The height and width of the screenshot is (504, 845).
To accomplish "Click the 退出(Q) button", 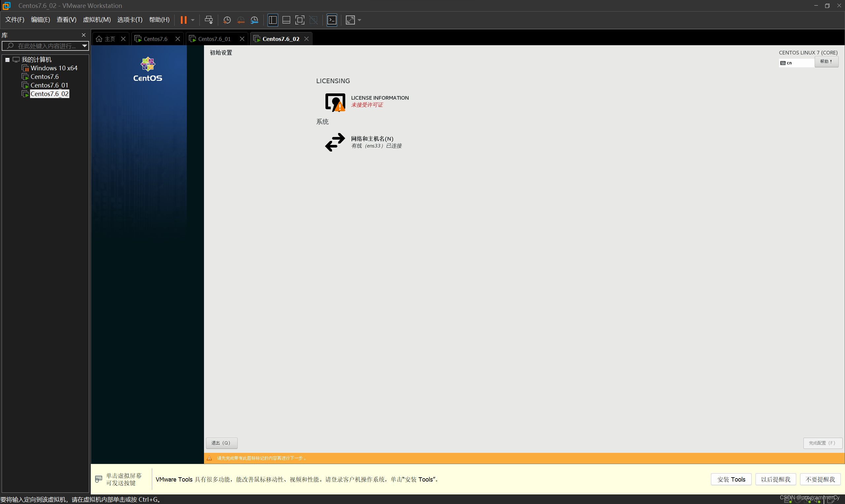I will 221,443.
